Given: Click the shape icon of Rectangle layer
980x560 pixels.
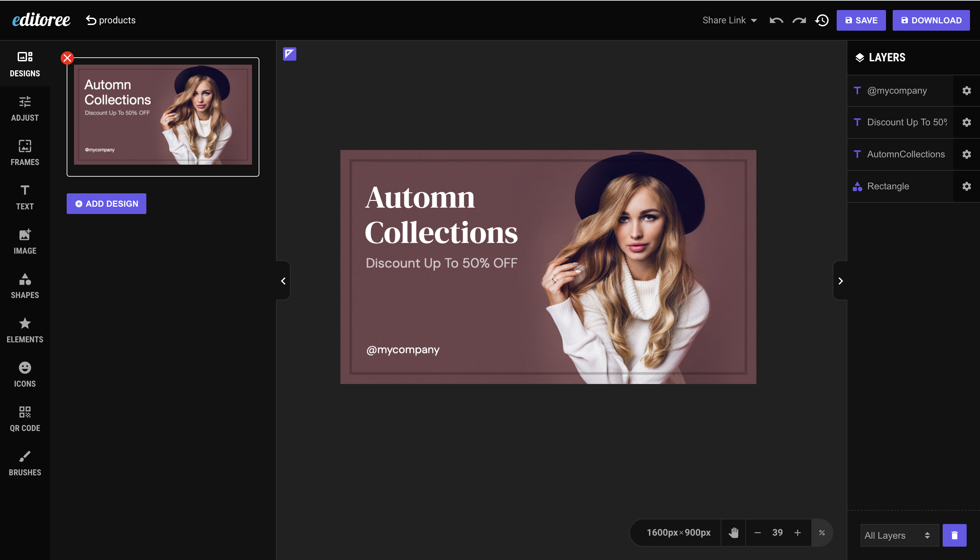Looking at the screenshot, I should (x=857, y=186).
